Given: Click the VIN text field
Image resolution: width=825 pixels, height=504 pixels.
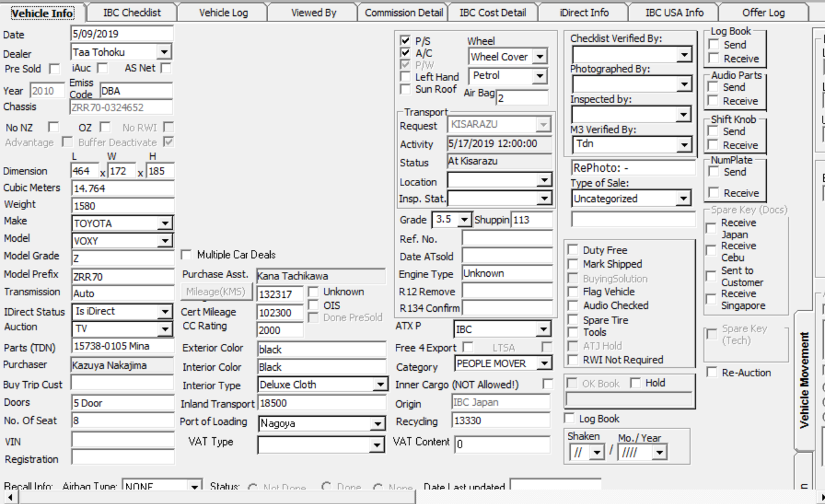Looking at the screenshot, I should click(123, 440).
